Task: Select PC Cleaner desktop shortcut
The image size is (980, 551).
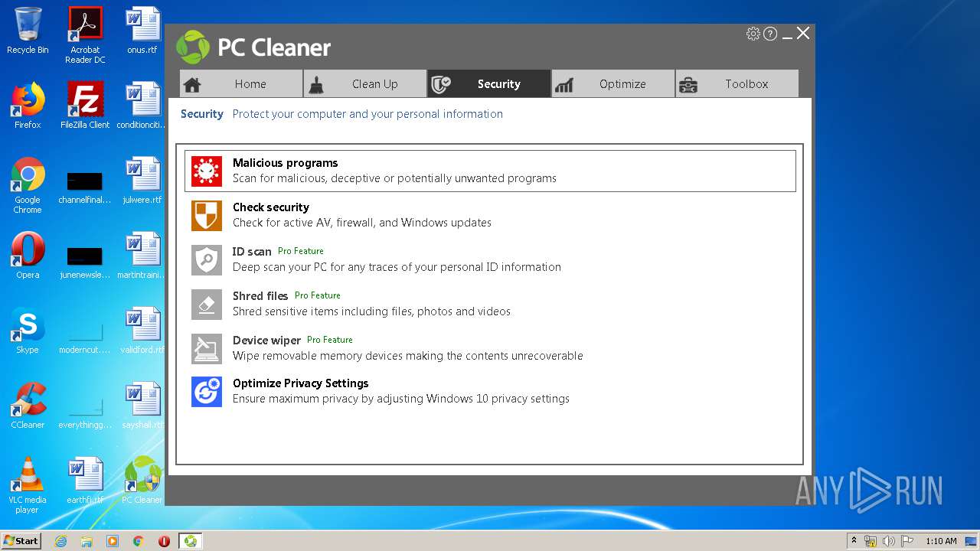Action: [142, 481]
